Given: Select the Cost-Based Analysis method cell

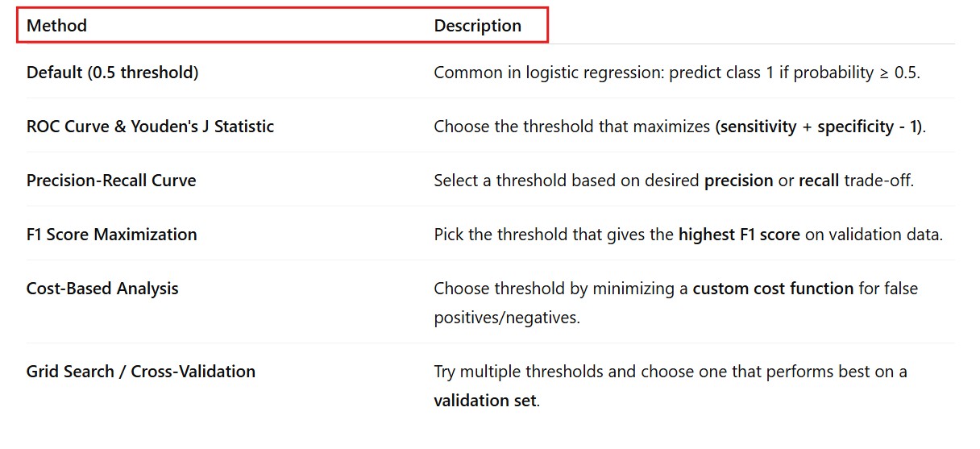Looking at the screenshot, I should point(102,289).
